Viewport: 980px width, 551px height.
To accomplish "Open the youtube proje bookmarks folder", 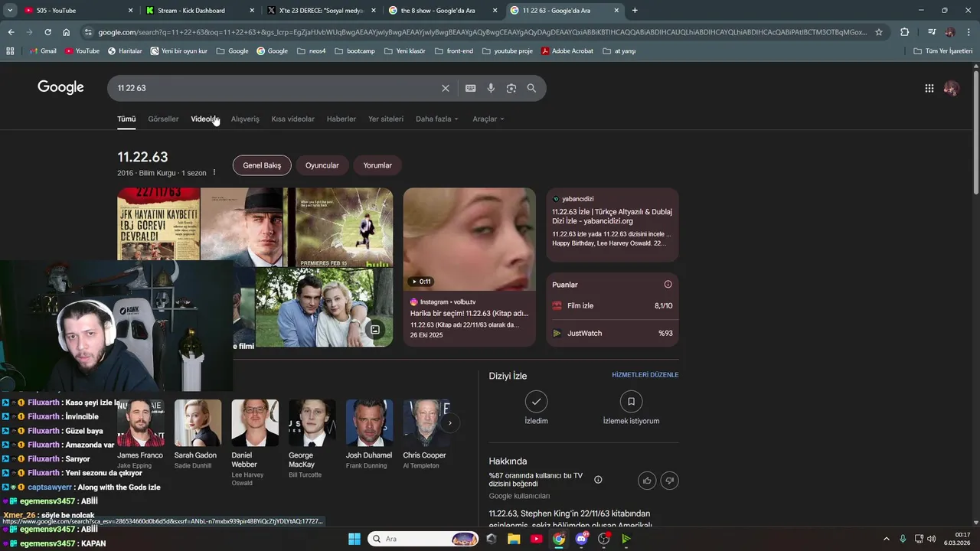I will [507, 51].
